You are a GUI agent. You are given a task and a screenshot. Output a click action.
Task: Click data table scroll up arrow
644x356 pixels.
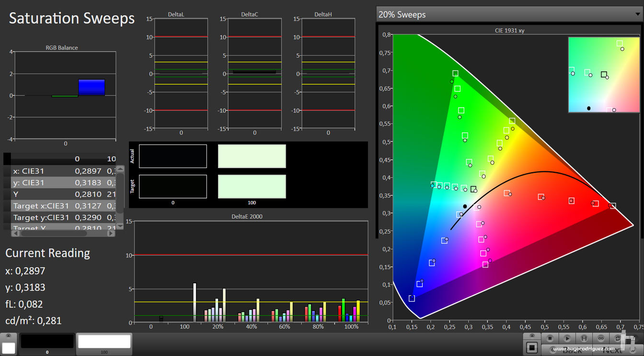click(x=120, y=168)
